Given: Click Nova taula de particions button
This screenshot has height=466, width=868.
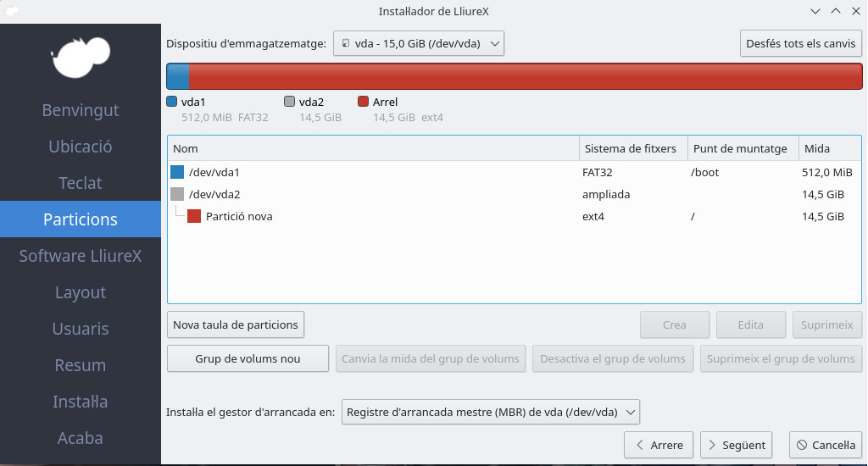Looking at the screenshot, I should [236, 325].
